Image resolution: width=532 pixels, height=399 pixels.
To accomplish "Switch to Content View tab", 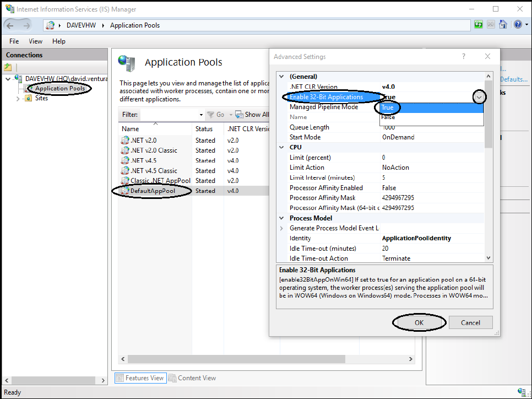I will tap(193, 378).
